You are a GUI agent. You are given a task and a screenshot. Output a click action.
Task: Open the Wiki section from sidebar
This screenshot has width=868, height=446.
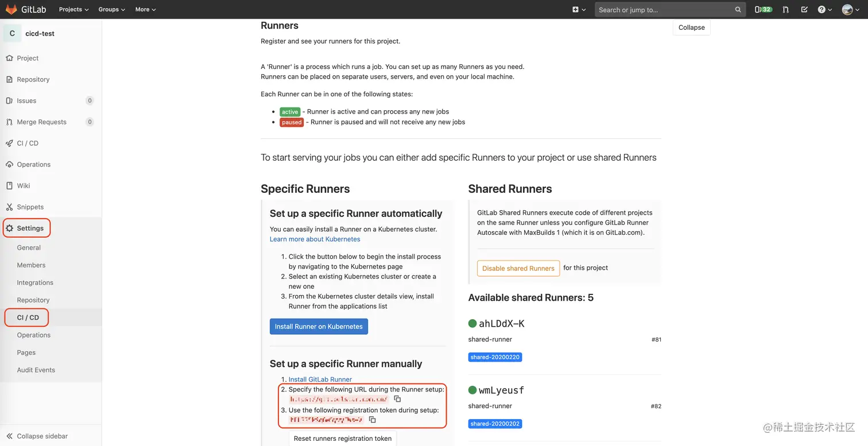26,185
